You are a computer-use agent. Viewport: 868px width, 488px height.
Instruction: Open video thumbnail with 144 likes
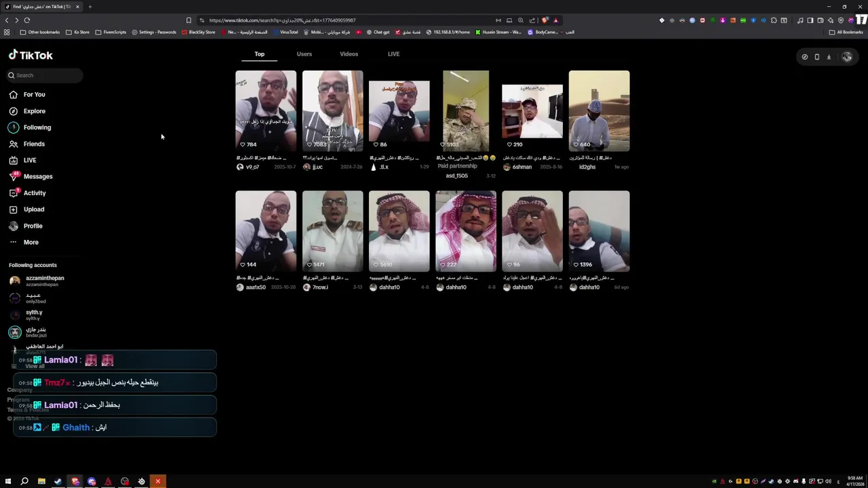coord(266,231)
